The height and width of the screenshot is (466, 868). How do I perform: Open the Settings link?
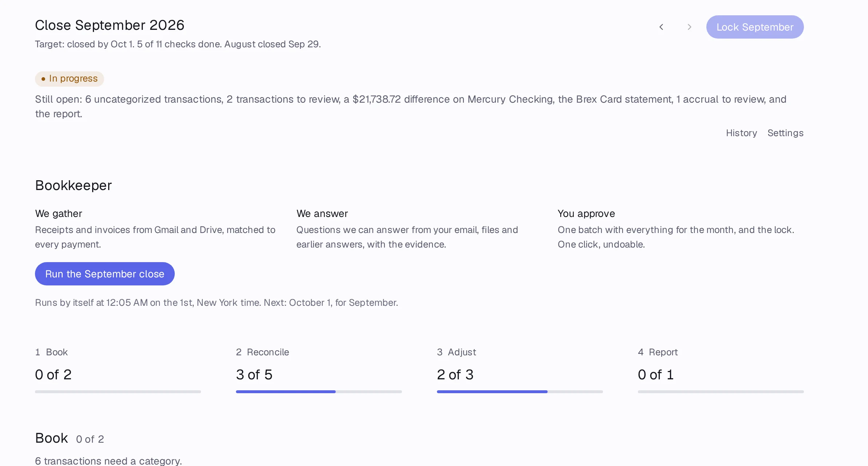click(785, 133)
